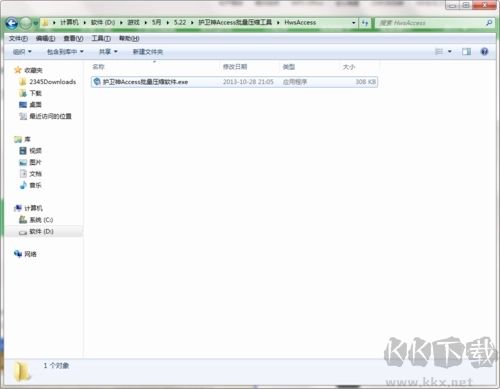Select 软件 (D:) in the address breadcrumb
The width and height of the screenshot is (500, 389).
(x=103, y=22)
